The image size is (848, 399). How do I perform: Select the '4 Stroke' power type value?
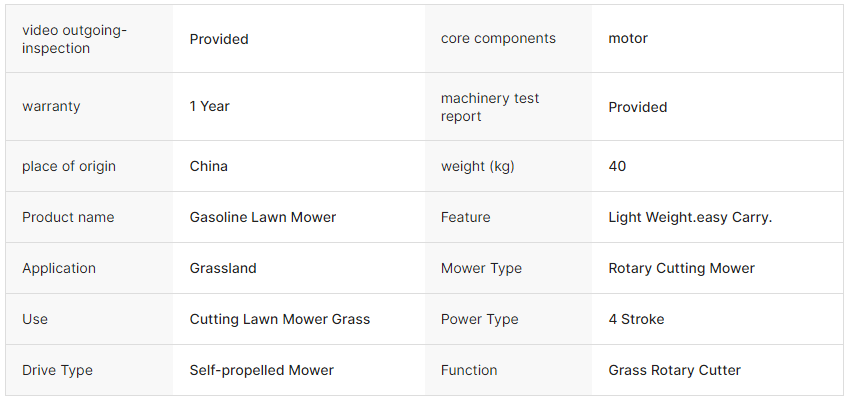(636, 319)
